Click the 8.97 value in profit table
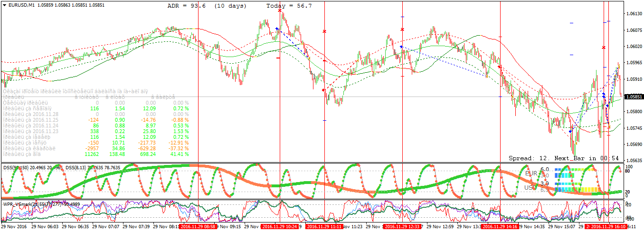Screen dimensions: 644x232 click(x=151, y=126)
